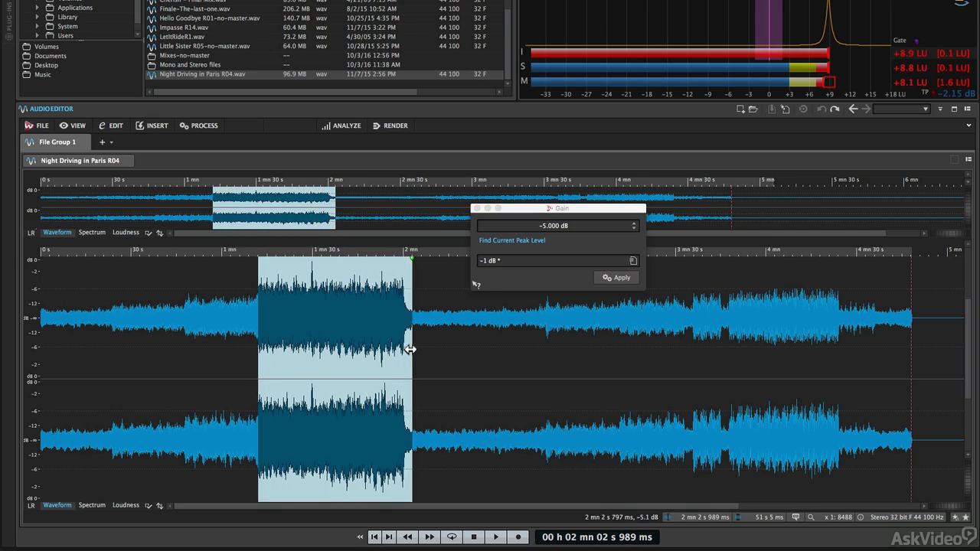
Task: Click the gain value stepper arrows
Action: 634,226
